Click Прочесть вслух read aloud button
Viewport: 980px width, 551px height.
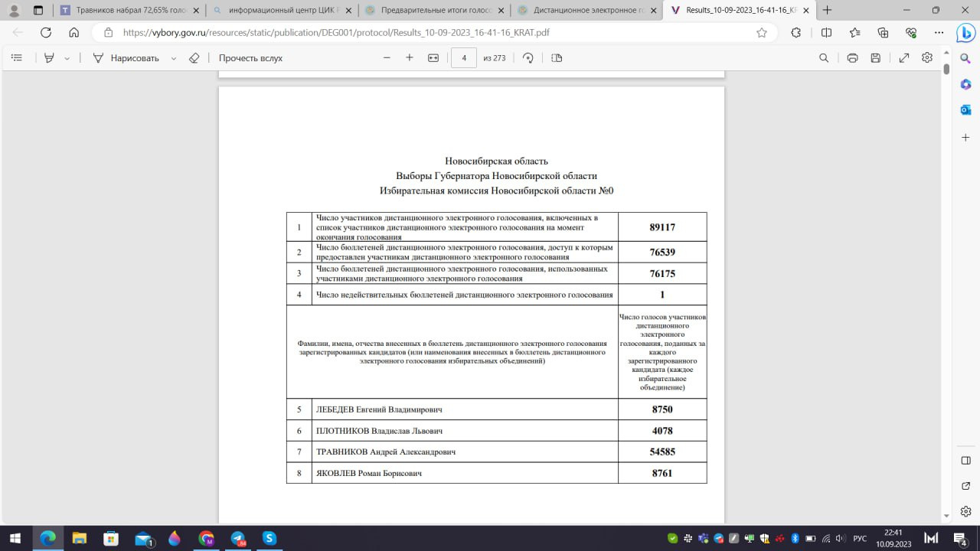(250, 58)
